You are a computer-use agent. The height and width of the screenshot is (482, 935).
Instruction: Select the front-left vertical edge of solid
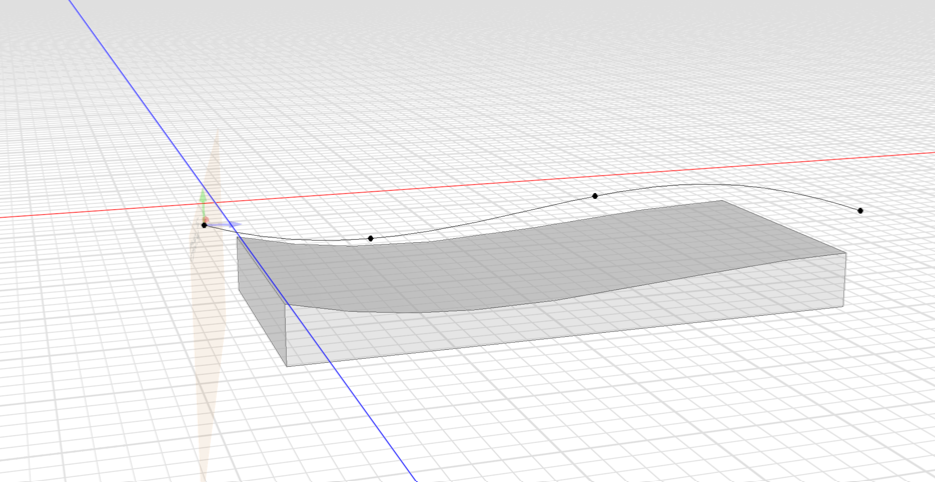(x=287, y=335)
